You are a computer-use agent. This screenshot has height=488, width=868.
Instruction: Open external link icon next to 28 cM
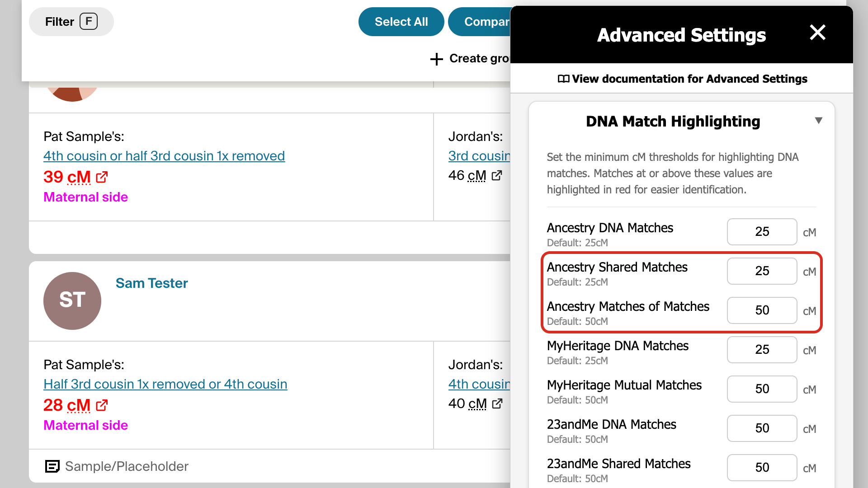point(102,405)
